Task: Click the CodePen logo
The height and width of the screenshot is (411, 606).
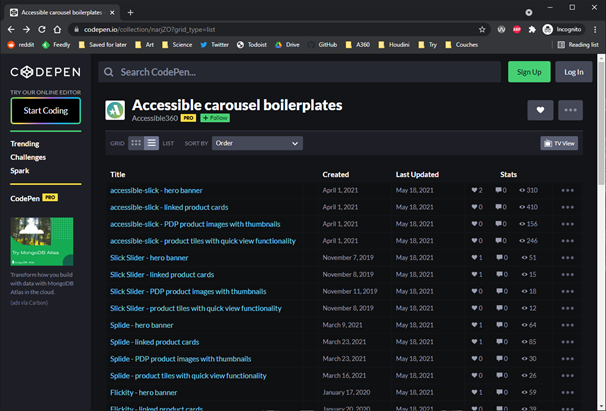Action: pyautogui.click(x=45, y=72)
